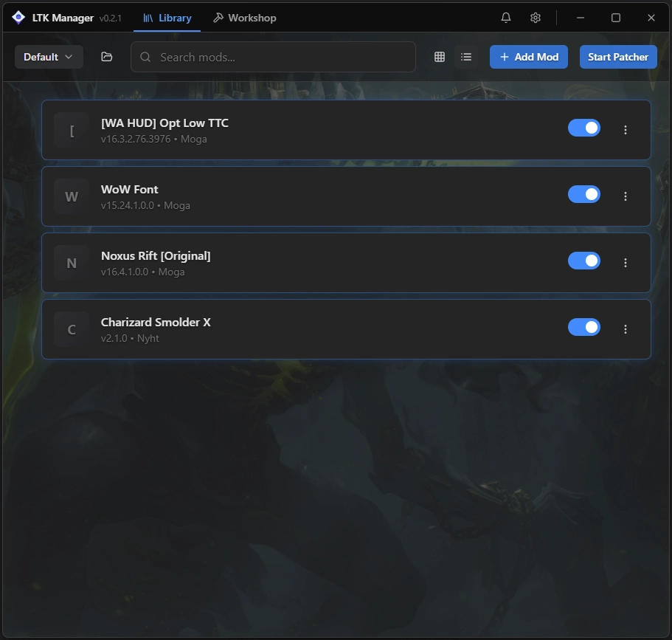The width and height of the screenshot is (672, 640).
Task: Close the LTK Manager window
Action: point(651,18)
